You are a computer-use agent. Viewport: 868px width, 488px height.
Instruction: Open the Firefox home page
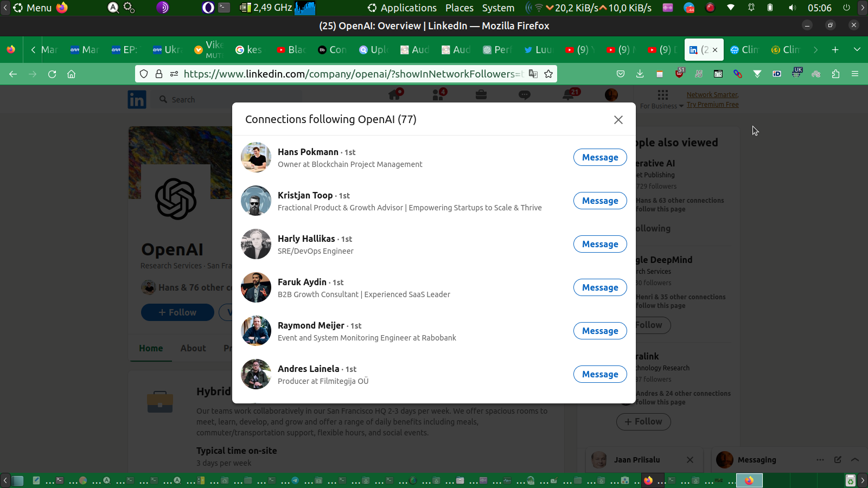coord(71,74)
